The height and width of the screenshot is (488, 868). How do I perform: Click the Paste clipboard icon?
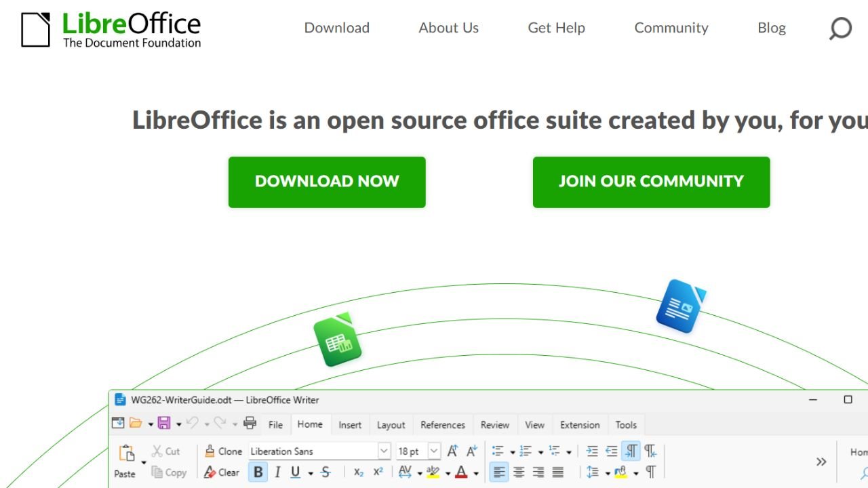pos(126,453)
